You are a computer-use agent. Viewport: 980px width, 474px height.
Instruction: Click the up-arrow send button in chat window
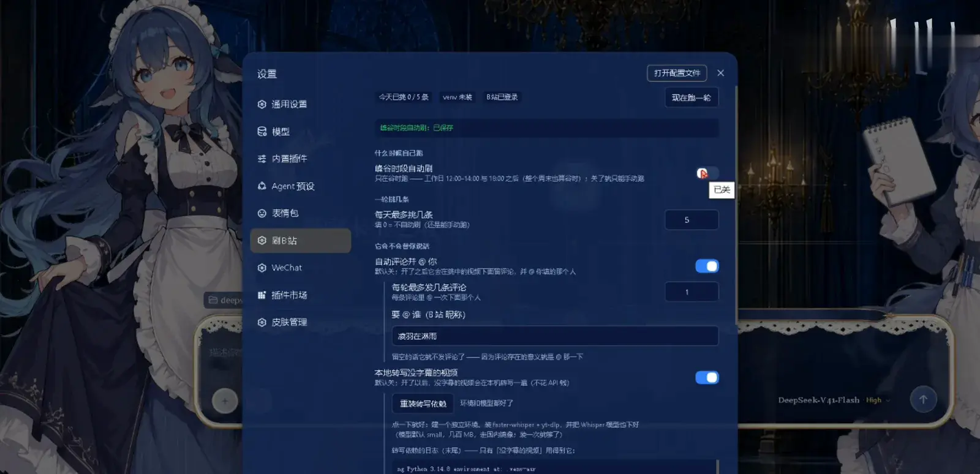923,399
